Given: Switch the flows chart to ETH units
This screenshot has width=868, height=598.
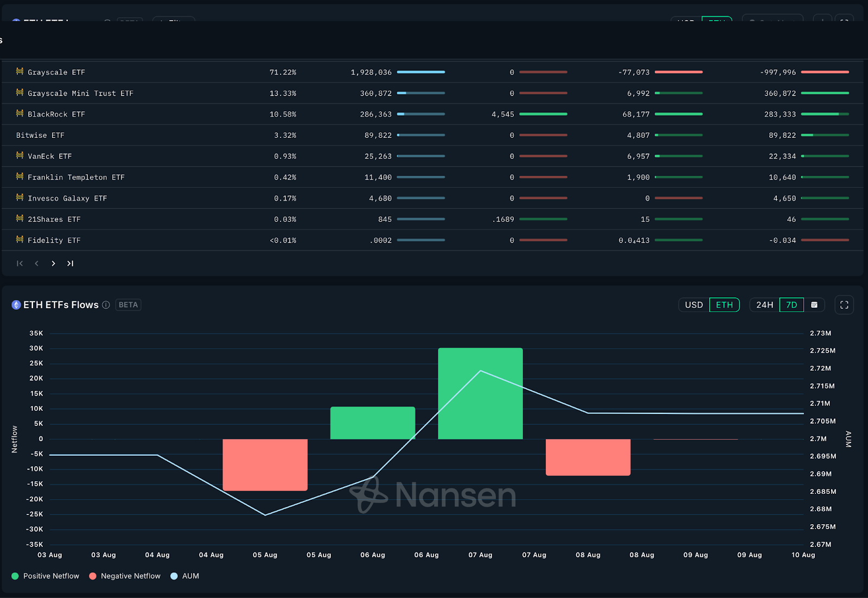Looking at the screenshot, I should (724, 305).
